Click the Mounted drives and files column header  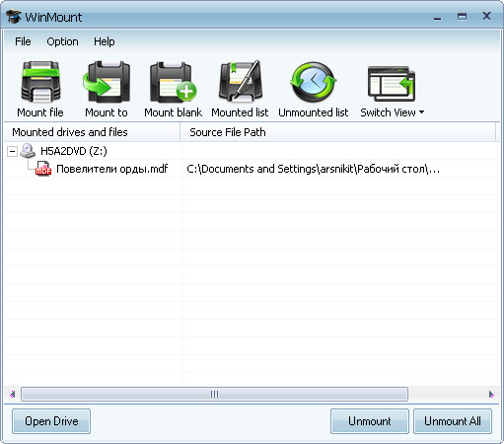tap(92, 132)
